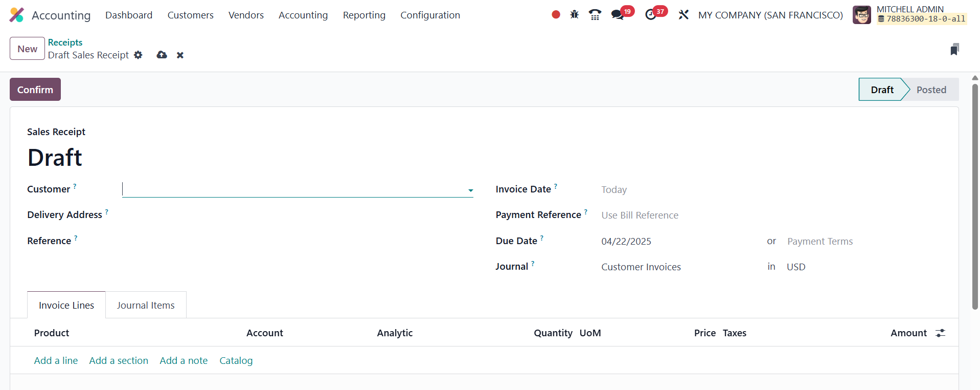This screenshot has height=390, width=980.
Task: Open the Reporting menu
Action: click(x=364, y=15)
